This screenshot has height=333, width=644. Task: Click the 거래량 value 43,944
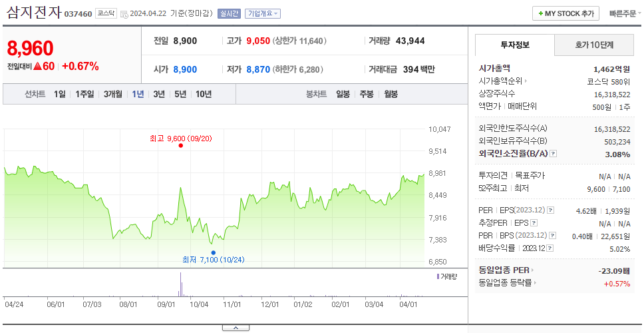(410, 41)
